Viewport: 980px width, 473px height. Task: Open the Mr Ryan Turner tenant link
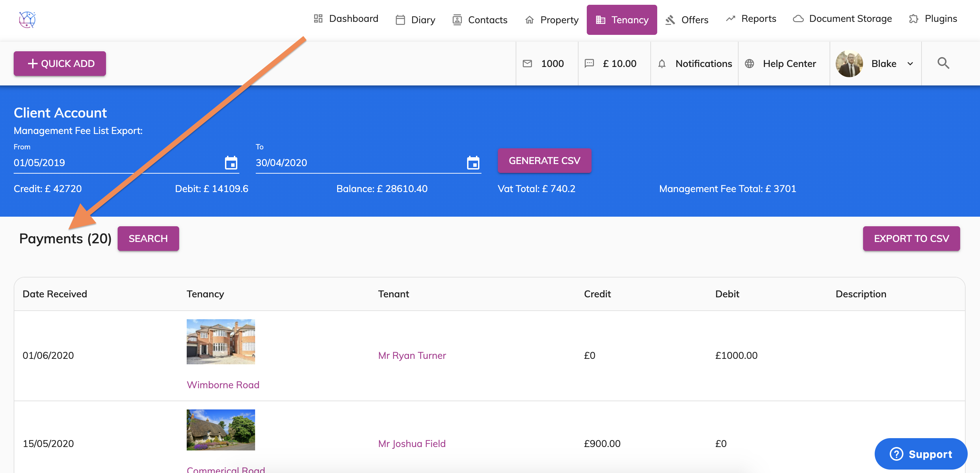click(x=412, y=355)
